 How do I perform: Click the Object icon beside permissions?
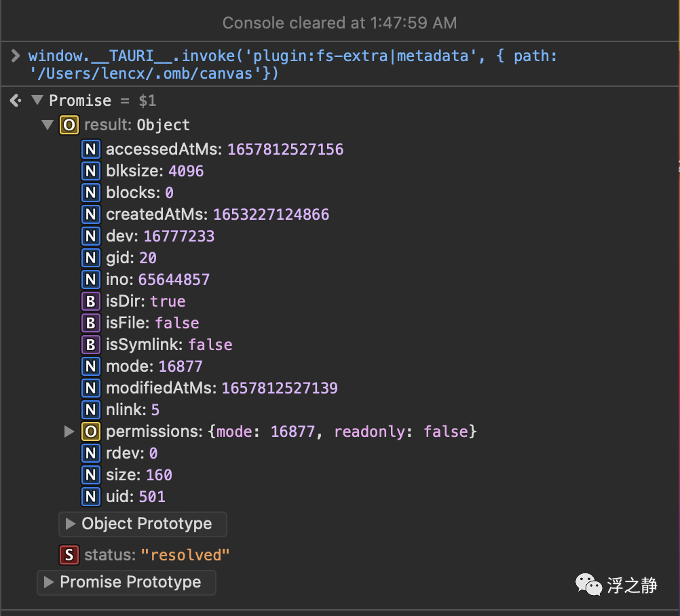[x=91, y=431]
